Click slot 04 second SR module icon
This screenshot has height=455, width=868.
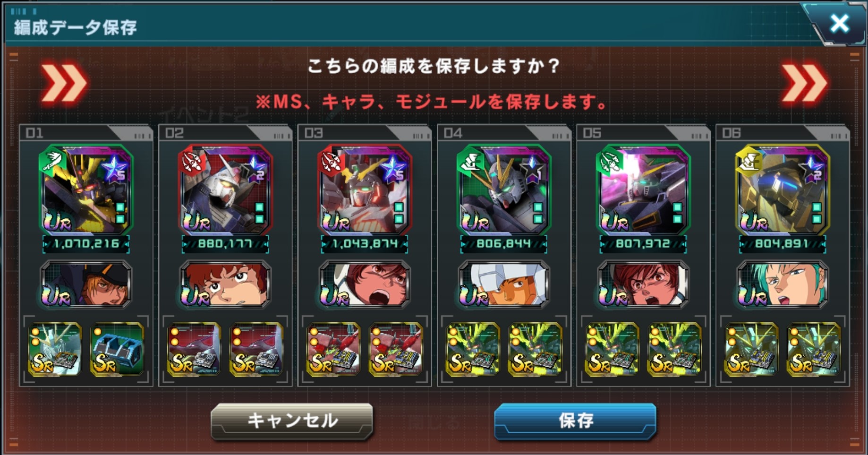click(x=535, y=349)
